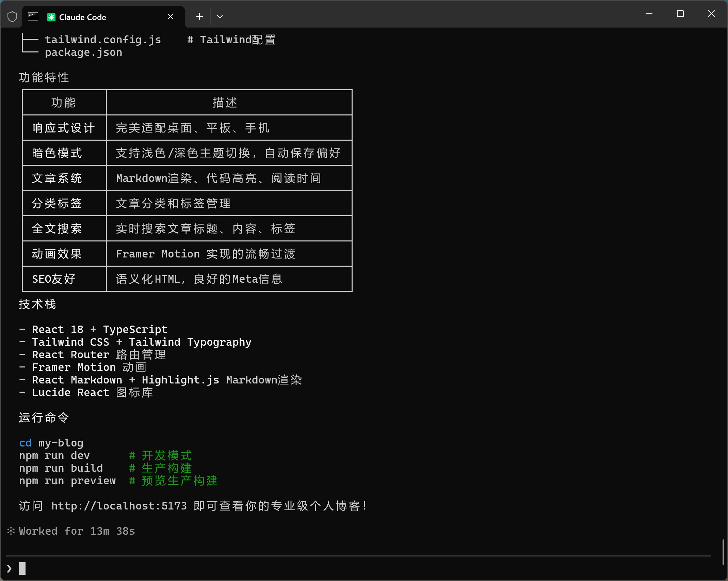Click the npm run dev command
The height and width of the screenshot is (581, 728).
(54, 455)
